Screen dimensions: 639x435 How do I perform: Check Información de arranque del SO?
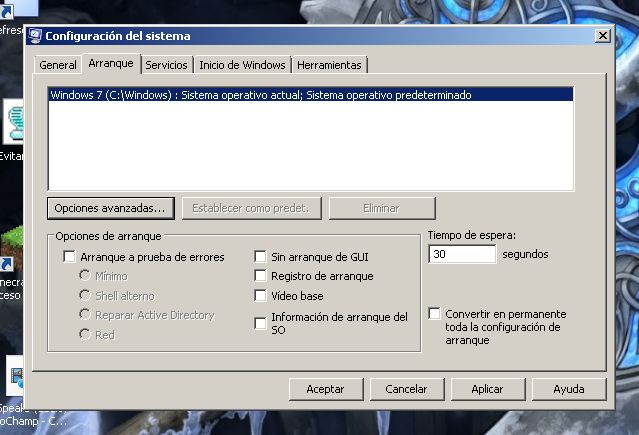pyautogui.click(x=260, y=323)
